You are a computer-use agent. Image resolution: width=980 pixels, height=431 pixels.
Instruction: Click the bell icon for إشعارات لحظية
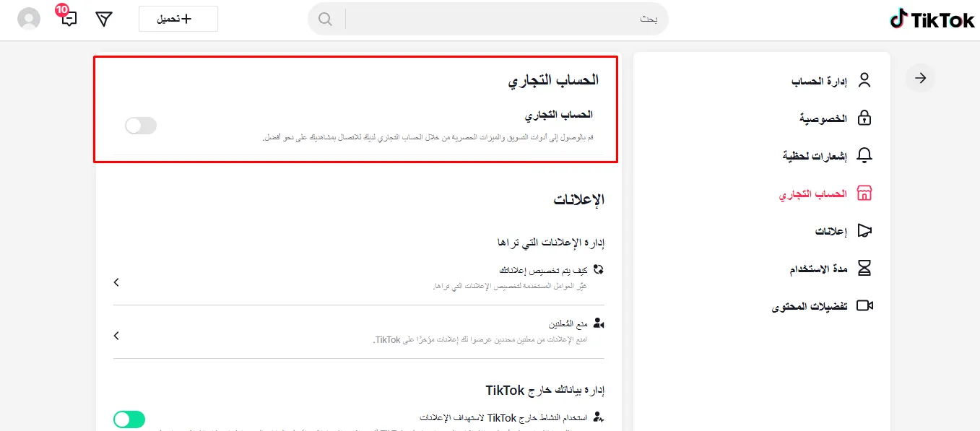pyautogui.click(x=864, y=155)
